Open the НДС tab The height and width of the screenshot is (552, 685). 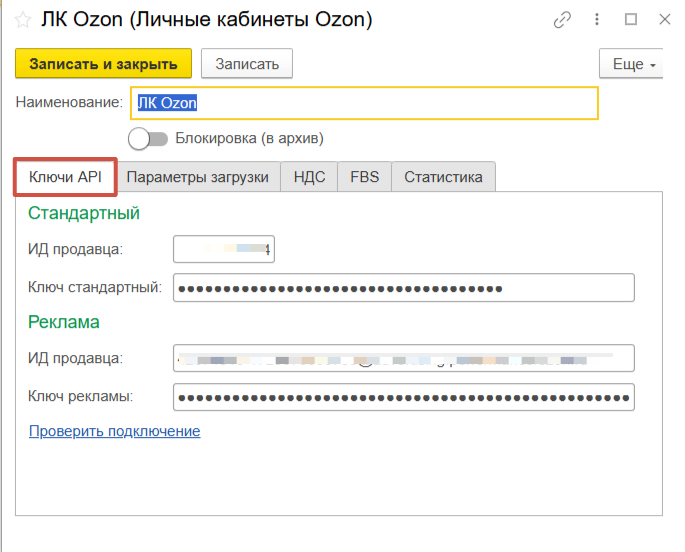point(309,177)
